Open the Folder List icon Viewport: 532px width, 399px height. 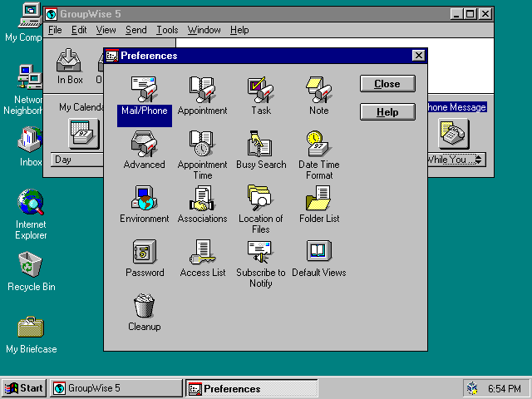click(x=319, y=198)
